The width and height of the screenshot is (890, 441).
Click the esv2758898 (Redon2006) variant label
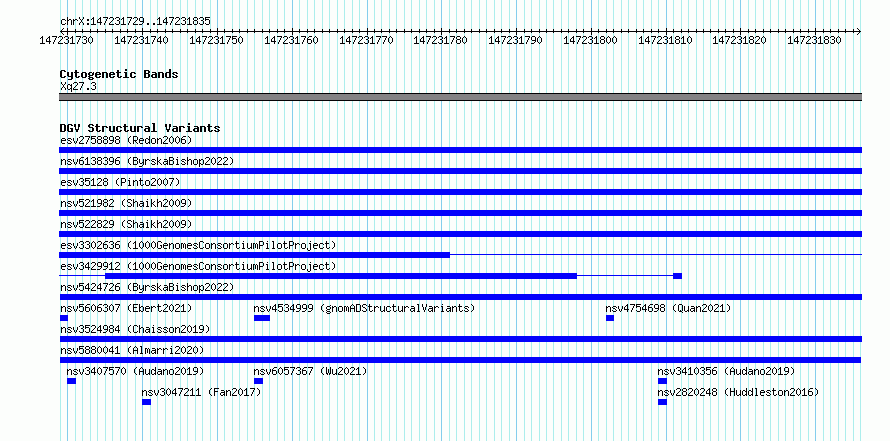pyautogui.click(x=126, y=140)
